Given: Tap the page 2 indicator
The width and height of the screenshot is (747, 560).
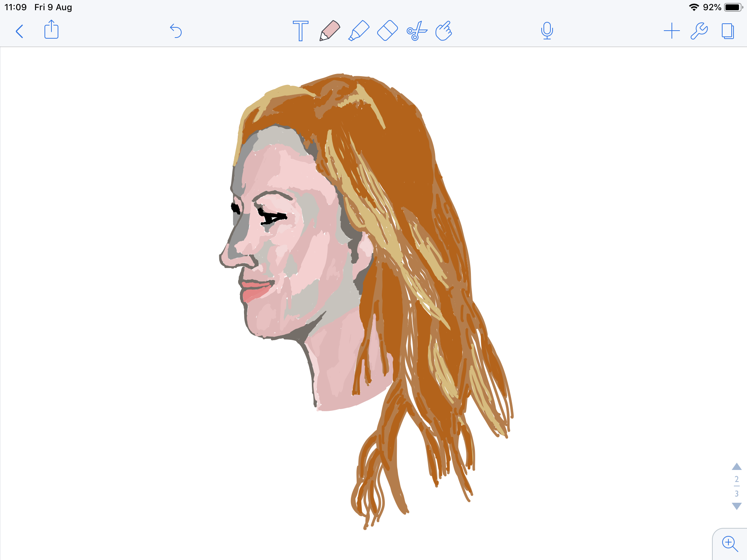Looking at the screenshot, I should click(736, 479).
